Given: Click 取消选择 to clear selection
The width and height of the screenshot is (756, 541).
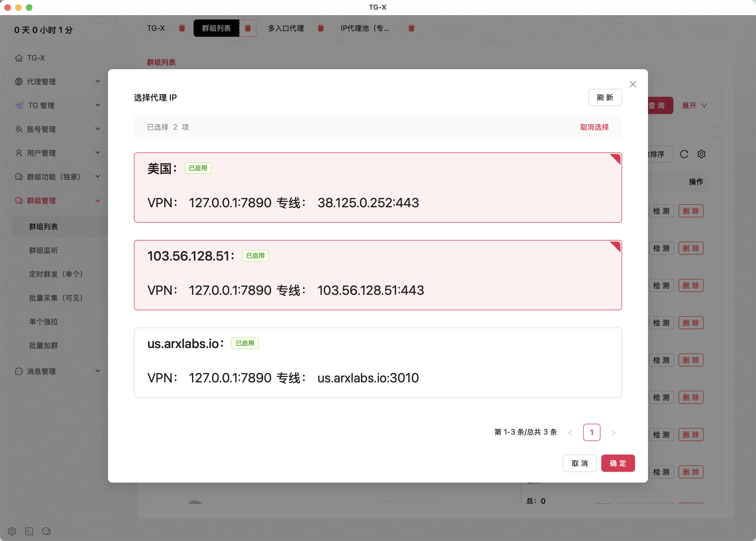Looking at the screenshot, I should [x=594, y=127].
